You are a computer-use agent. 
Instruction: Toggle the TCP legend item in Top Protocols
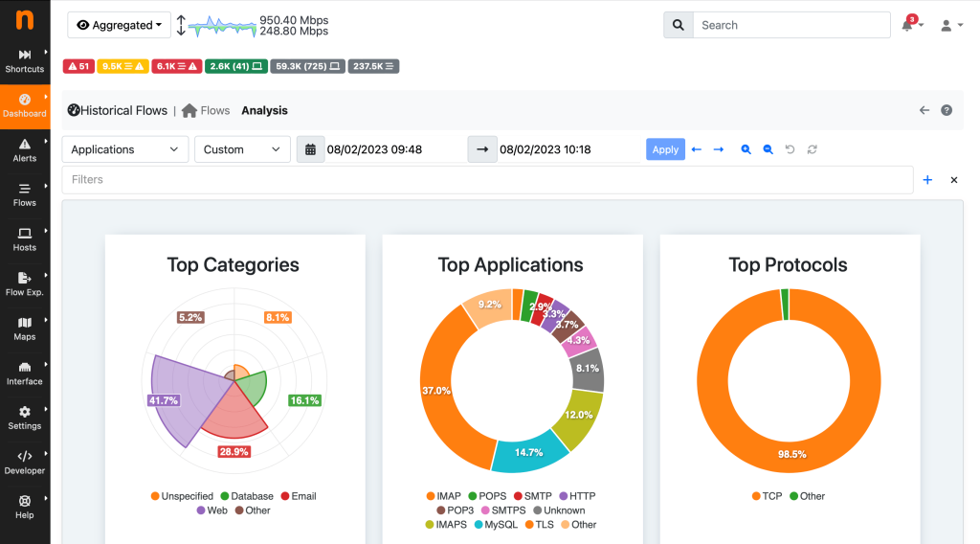click(768, 496)
